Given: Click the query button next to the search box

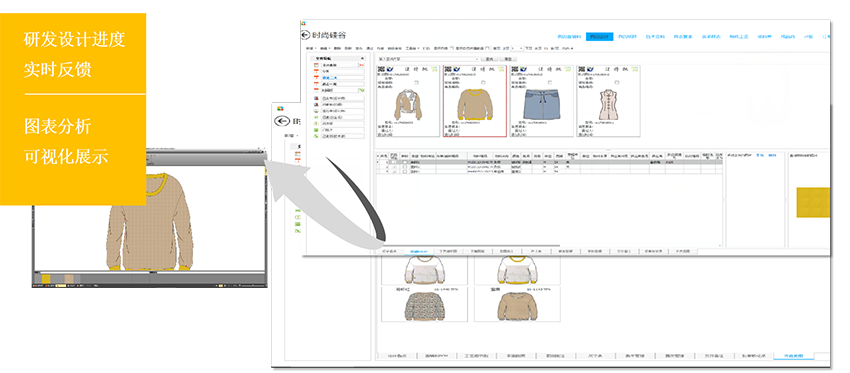Looking at the screenshot, I should 489,59.
